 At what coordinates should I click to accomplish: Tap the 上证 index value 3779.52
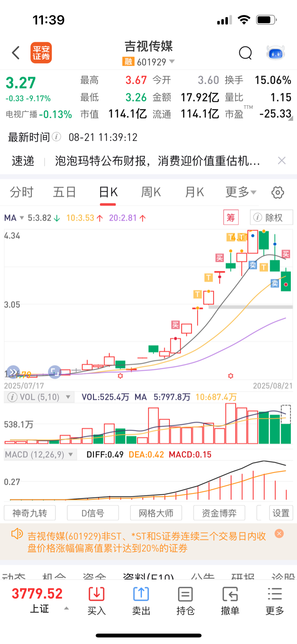[x=37, y=593]
